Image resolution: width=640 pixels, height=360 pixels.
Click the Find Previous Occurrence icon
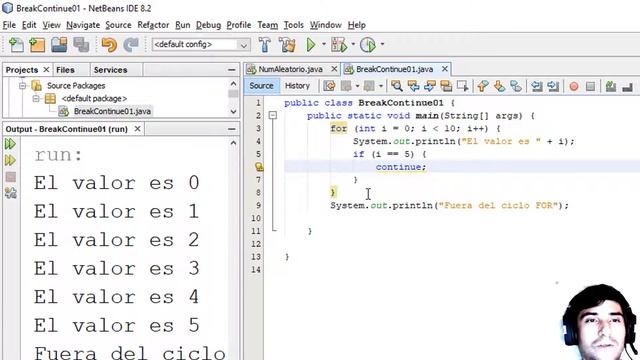[x=413, y=86]
